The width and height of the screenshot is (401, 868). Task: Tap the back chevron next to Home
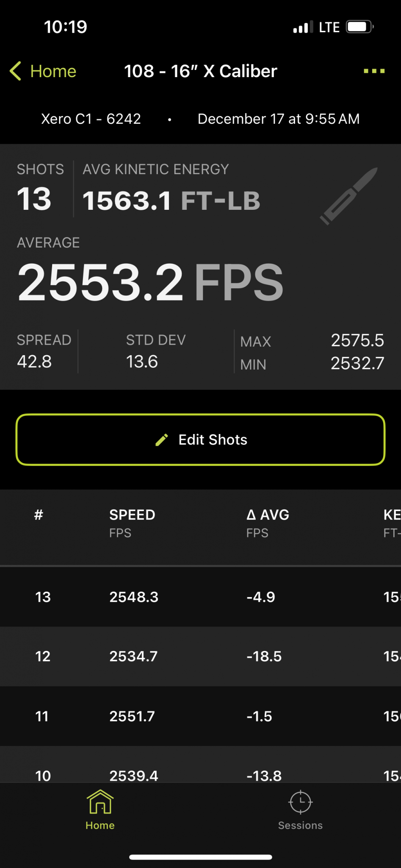pyautogui.click(x=15, y=71)
